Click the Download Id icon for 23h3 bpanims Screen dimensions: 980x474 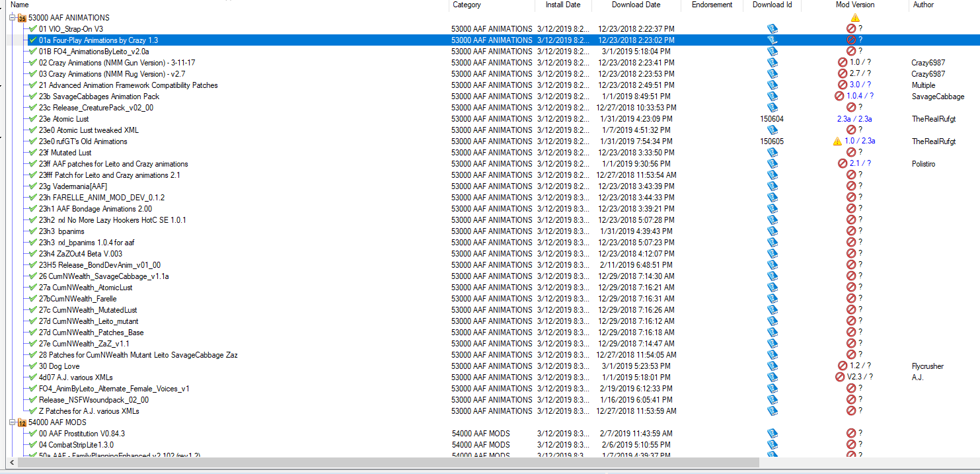point(772,231)
